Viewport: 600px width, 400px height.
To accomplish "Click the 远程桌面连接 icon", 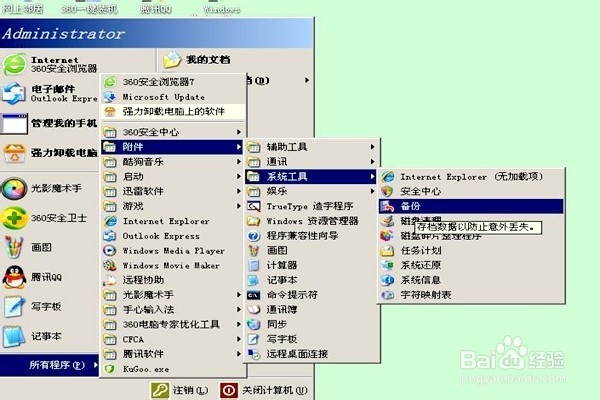I will (x=254, y=354).
